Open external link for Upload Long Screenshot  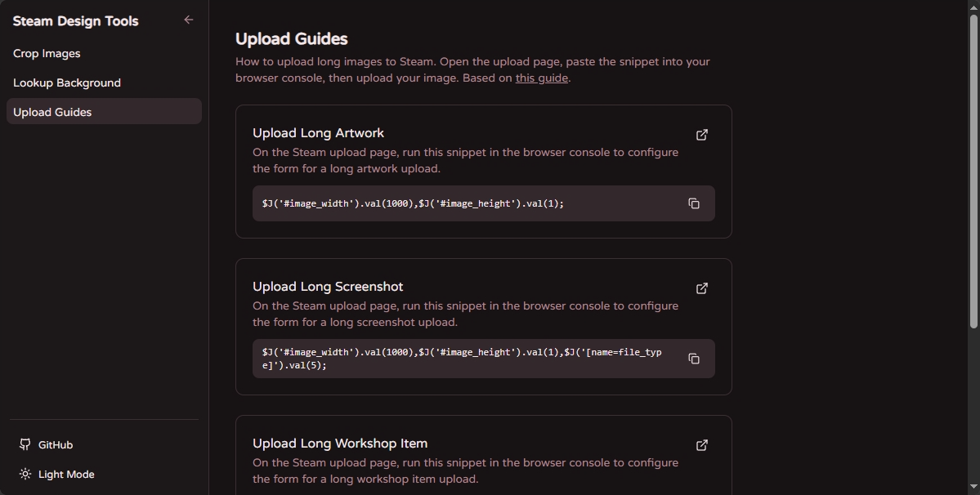702,288
